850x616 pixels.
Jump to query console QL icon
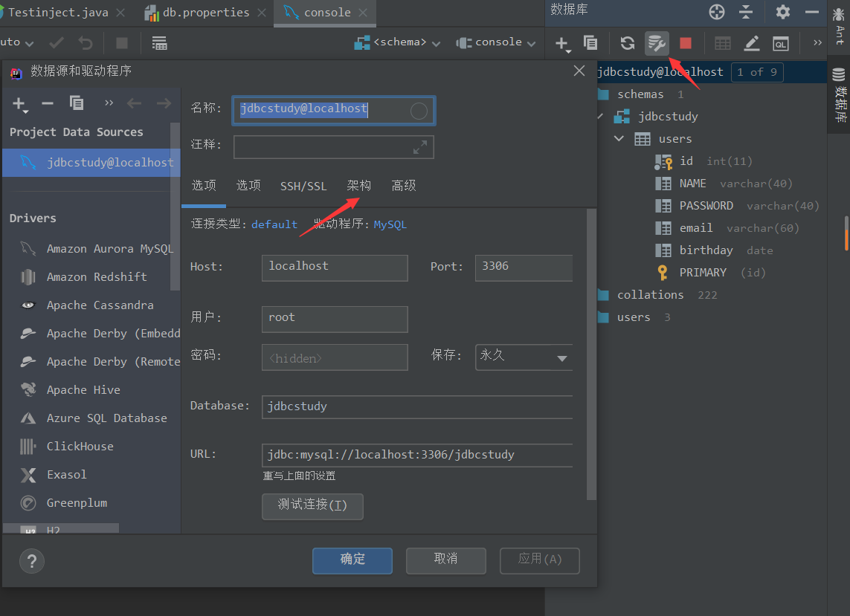point(781,44)
